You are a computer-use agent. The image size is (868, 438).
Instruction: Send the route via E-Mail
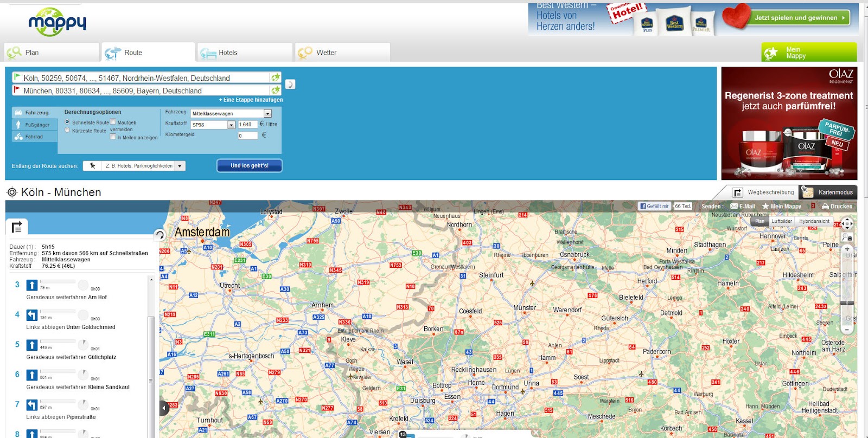743,207
